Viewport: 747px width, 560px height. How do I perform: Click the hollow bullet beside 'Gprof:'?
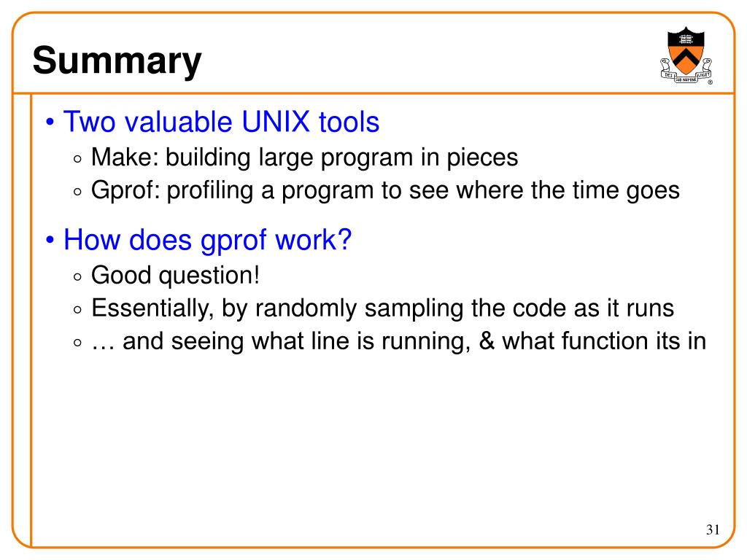point(77,192)
